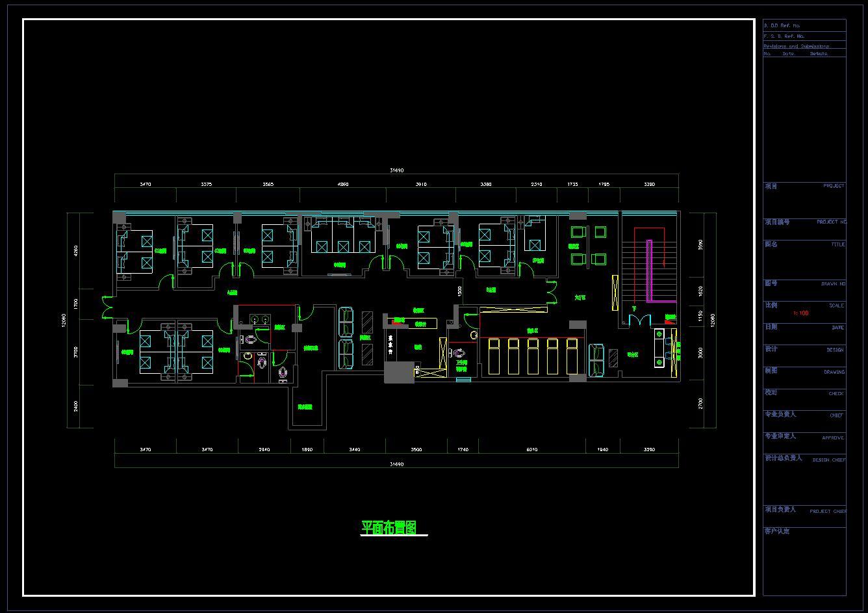
Task: Select the DESIGN CHIEF field label
Action: pyautogui.click(x=829, y=460)
